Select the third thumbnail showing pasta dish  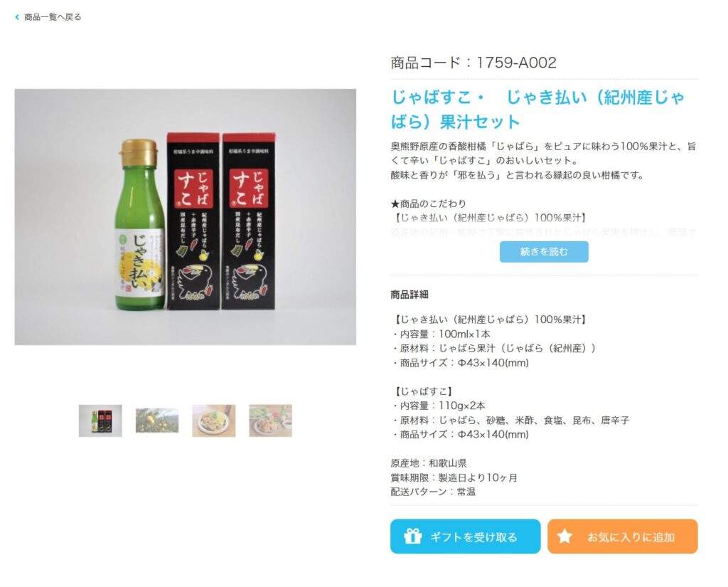pyautogui.click(x=213, y=421)
